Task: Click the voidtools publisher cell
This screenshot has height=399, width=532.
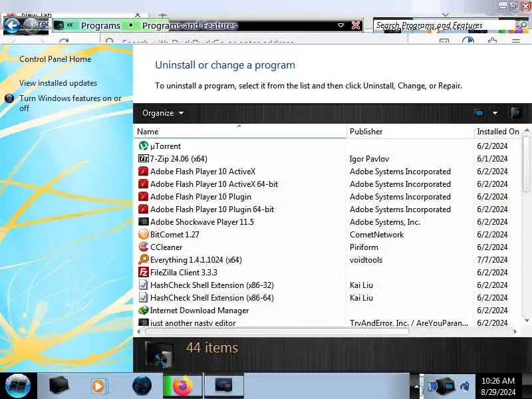Action: [366, 260]
